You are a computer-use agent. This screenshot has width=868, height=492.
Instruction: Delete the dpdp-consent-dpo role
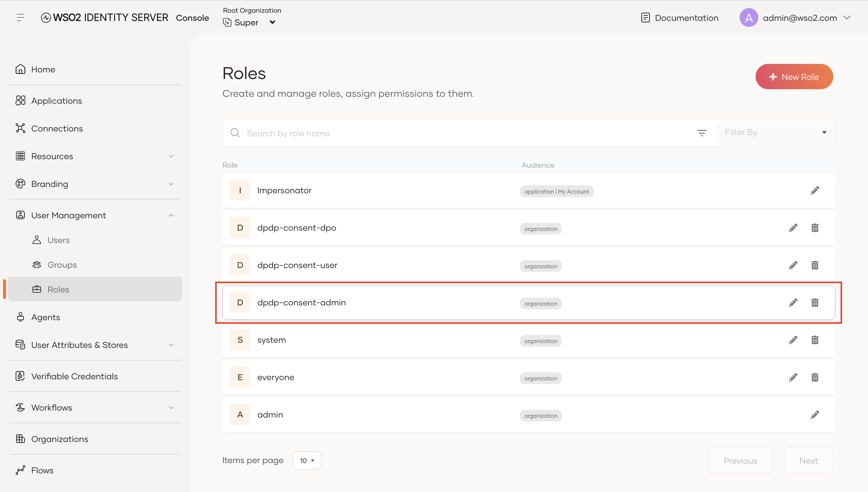(x=815, y=228)
